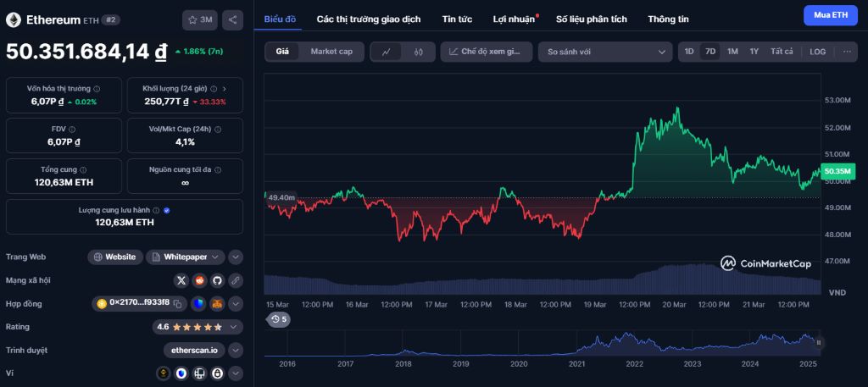The image size is (868, 387).
Task: Set chart range to 1M
Action: point(732,52)
